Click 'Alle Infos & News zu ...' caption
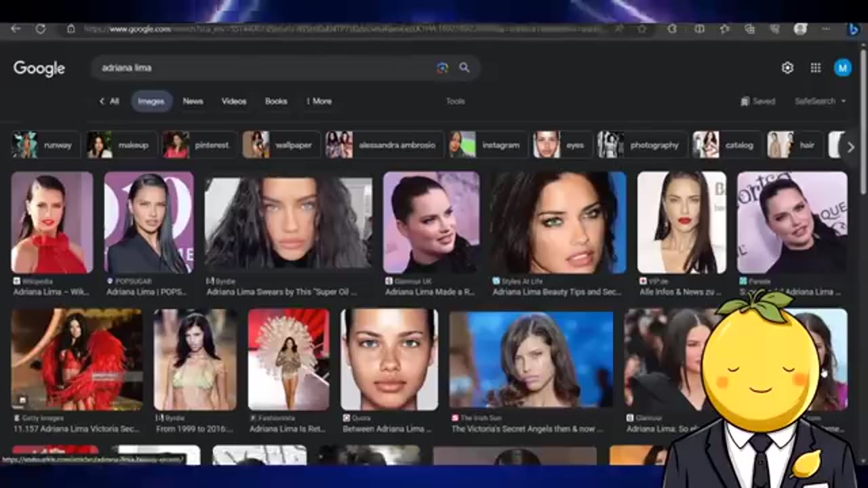The image size is (868, 488). click(x=679, y=292)
